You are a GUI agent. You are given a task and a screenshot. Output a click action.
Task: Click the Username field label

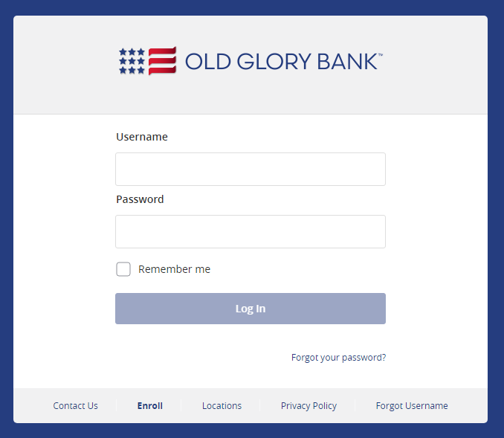point(142,137)
